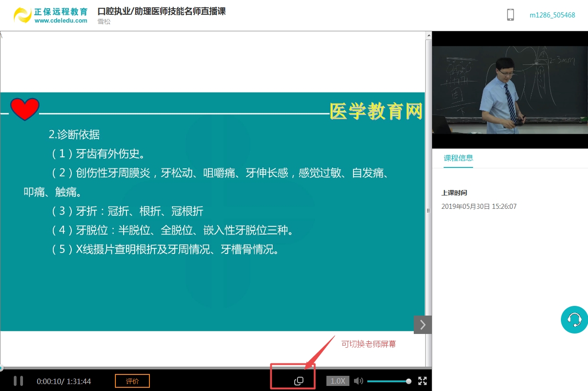Click the video progress bar handle
This screenshot has width=588, height=391.
1,368
